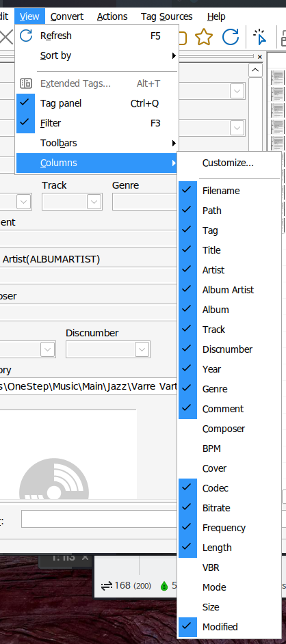Open the Tag Sources menu
Image resolution: width=286 pixels, height=644 pixels.
166,17
